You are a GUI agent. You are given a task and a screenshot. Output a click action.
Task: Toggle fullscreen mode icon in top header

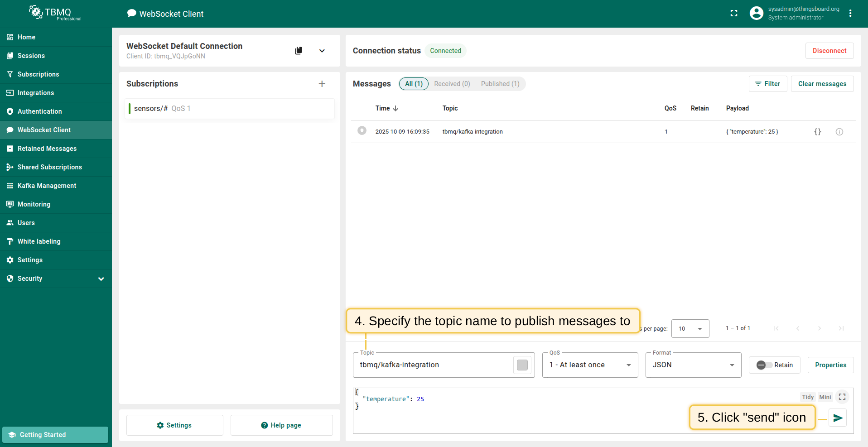pyautogui.click(x=734, y=14)
